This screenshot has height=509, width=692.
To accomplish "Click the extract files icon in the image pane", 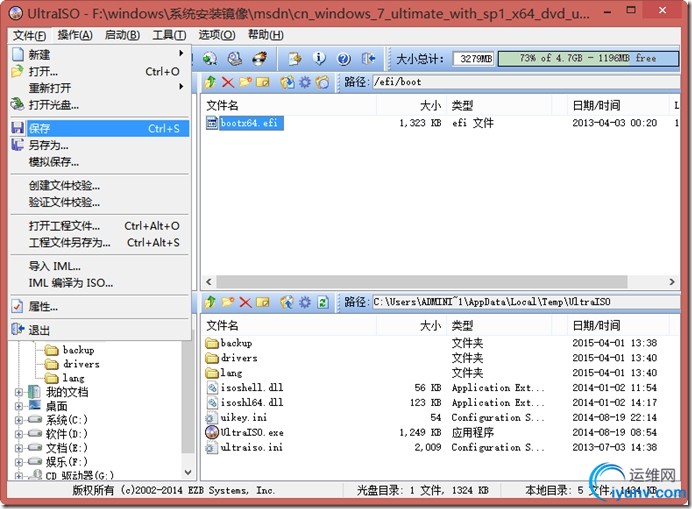I will click(x=287, y=82).
